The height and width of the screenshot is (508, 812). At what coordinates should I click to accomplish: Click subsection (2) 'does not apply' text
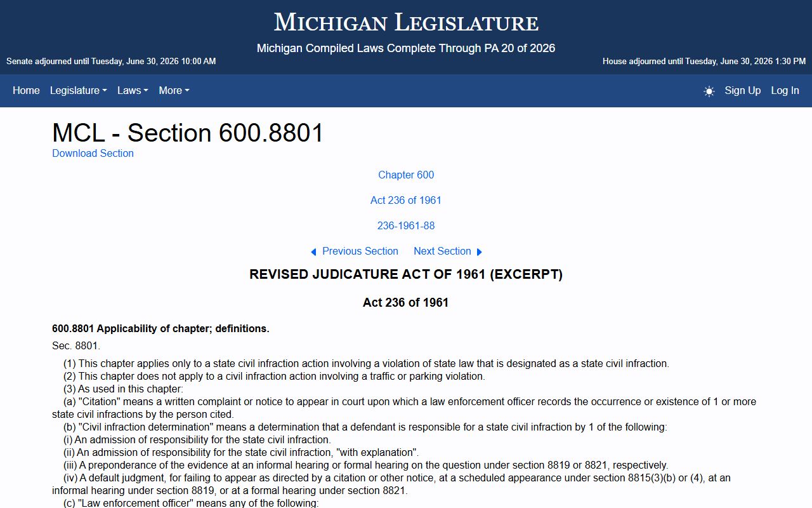point(274,377)
